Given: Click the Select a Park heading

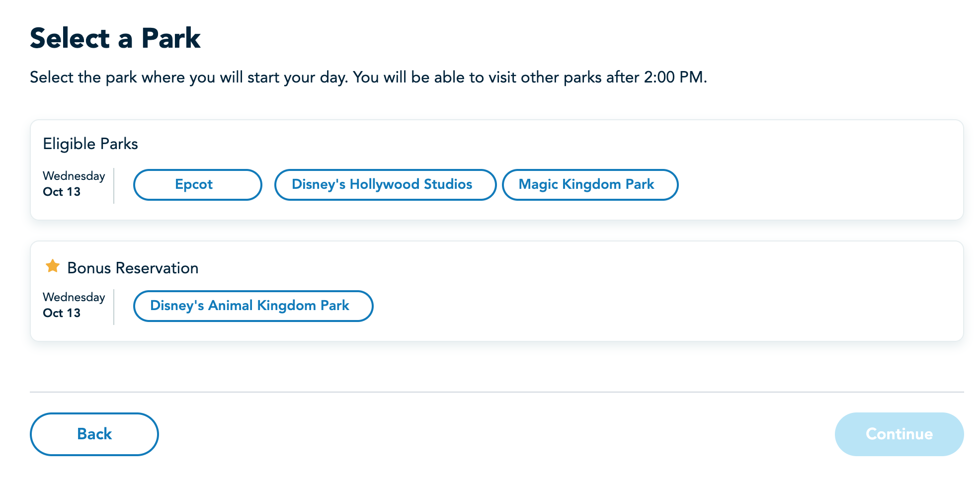Looking at the screenshot, I should click(x=115, y=38).
